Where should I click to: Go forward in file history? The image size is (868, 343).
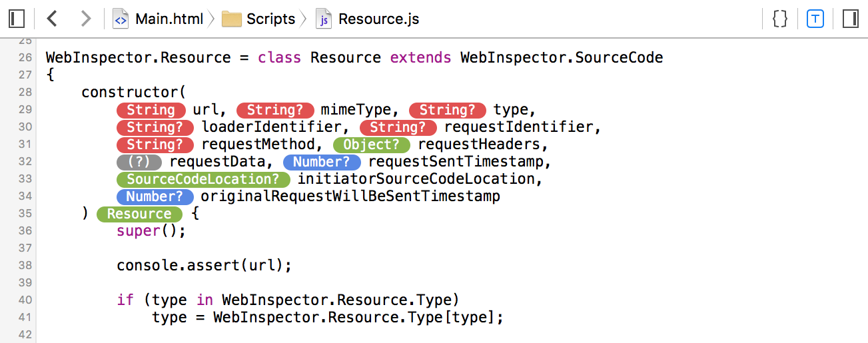85,19
